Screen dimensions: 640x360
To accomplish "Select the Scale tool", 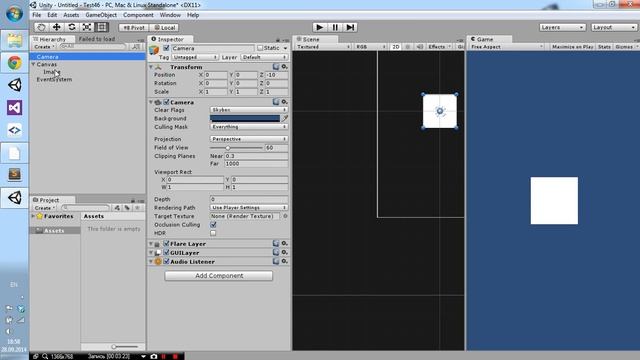I will [87, 27].
